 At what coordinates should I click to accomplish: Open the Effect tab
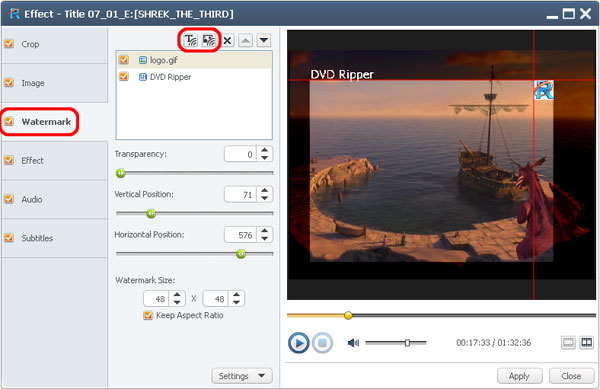pos(55,161)
